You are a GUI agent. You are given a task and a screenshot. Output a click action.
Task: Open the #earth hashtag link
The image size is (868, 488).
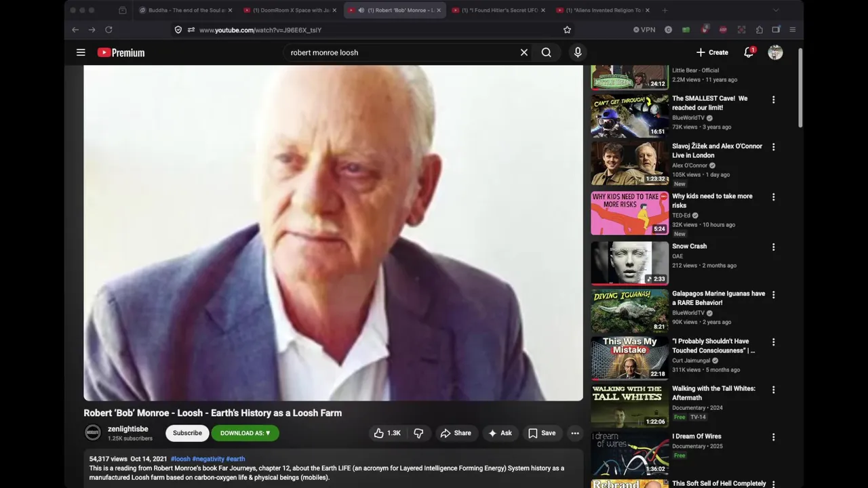pos(235,459)
